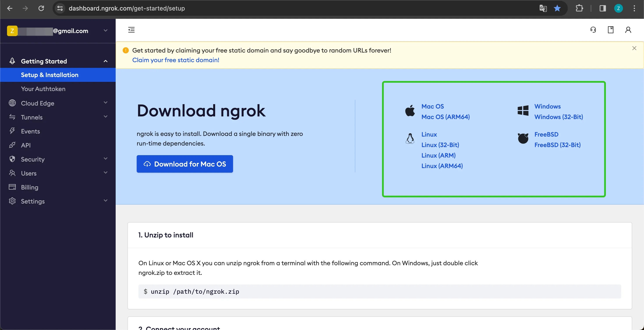644x330 pixels.
Task: Reload the page in the browser
Action: 41,8
